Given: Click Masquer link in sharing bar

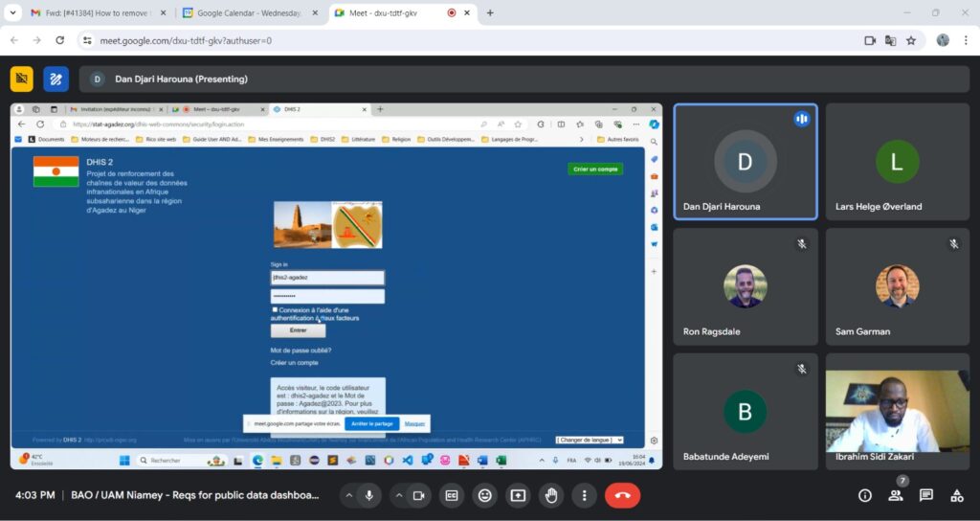Looking at the screenshot, I should 414,423.
